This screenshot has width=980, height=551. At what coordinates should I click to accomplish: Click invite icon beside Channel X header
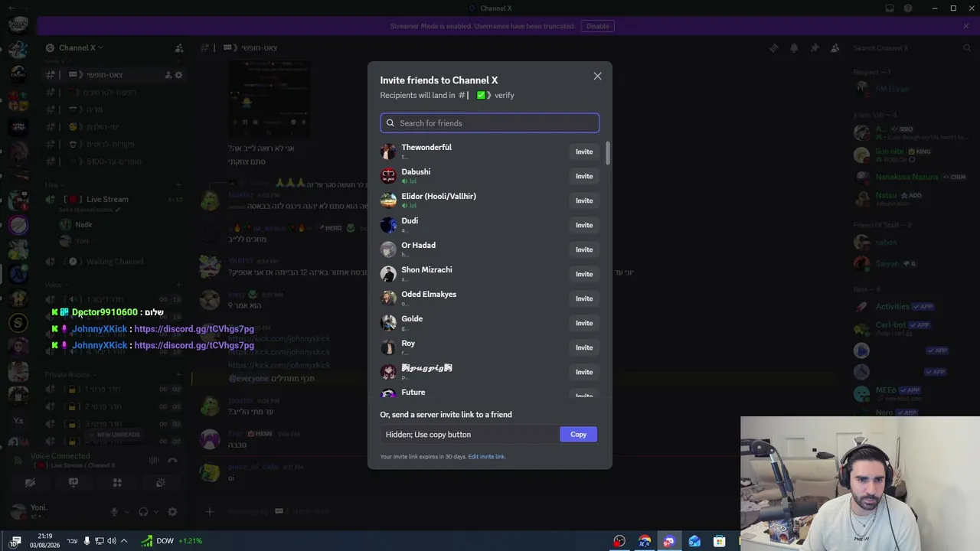point(179,48)
